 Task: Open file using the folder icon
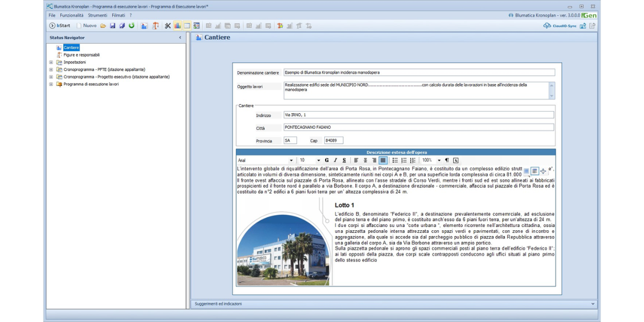pos(103,26)
